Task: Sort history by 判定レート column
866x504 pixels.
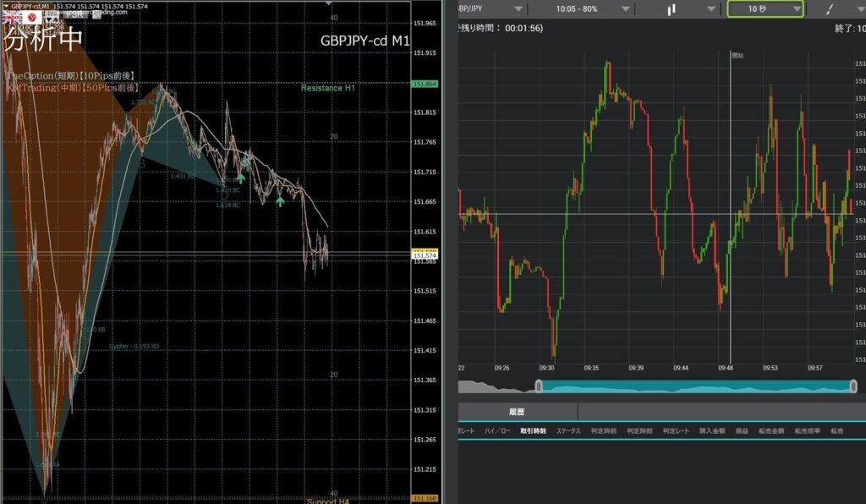Action: pyautogui.click(x=676, y=431)
